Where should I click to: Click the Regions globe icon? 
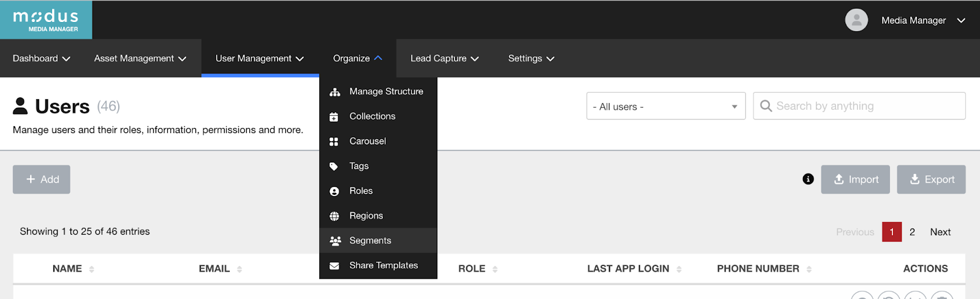point(334,216)
